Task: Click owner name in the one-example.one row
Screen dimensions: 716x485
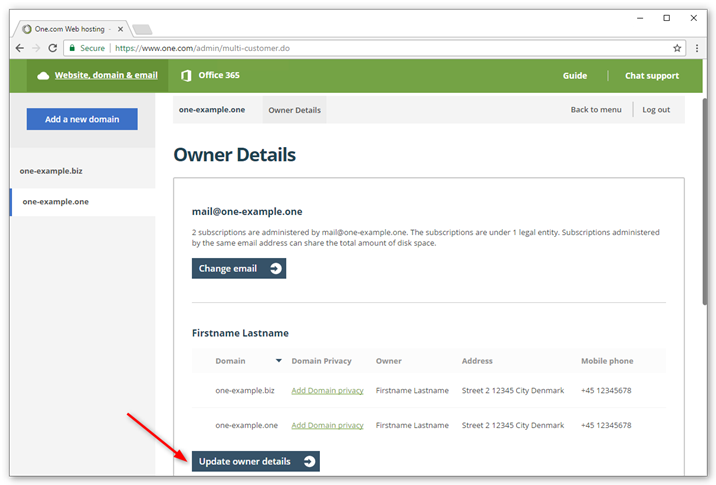Action: click(x=412, y=425)
